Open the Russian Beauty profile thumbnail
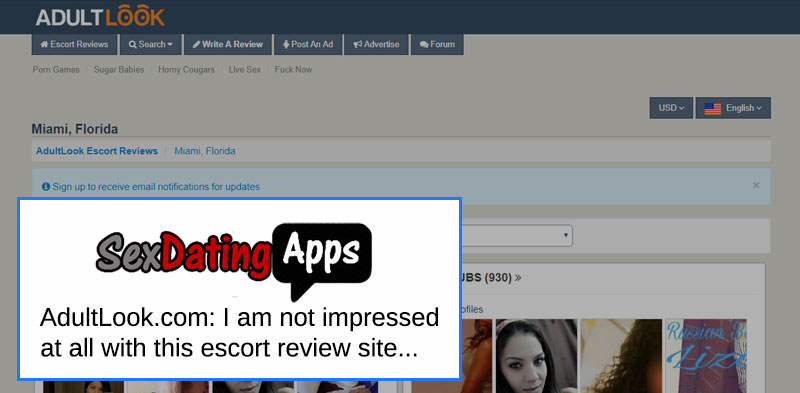This screenshot has width=800, height=393. 706,356
